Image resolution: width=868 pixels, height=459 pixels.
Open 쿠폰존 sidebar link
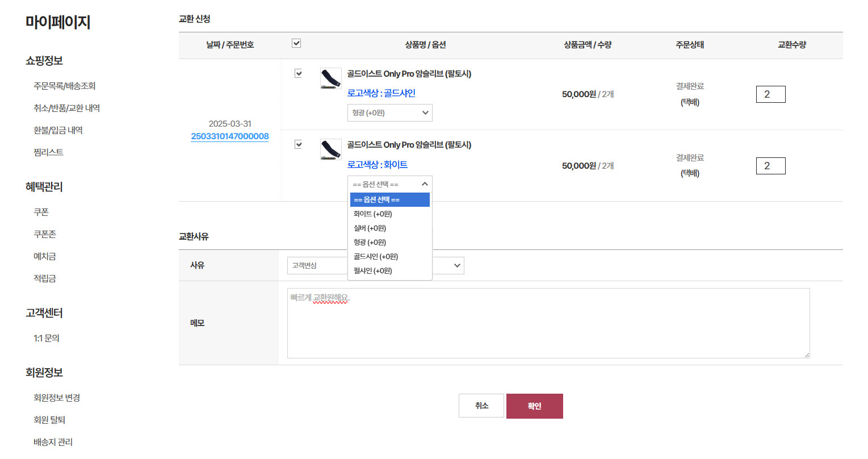(45, 234)
